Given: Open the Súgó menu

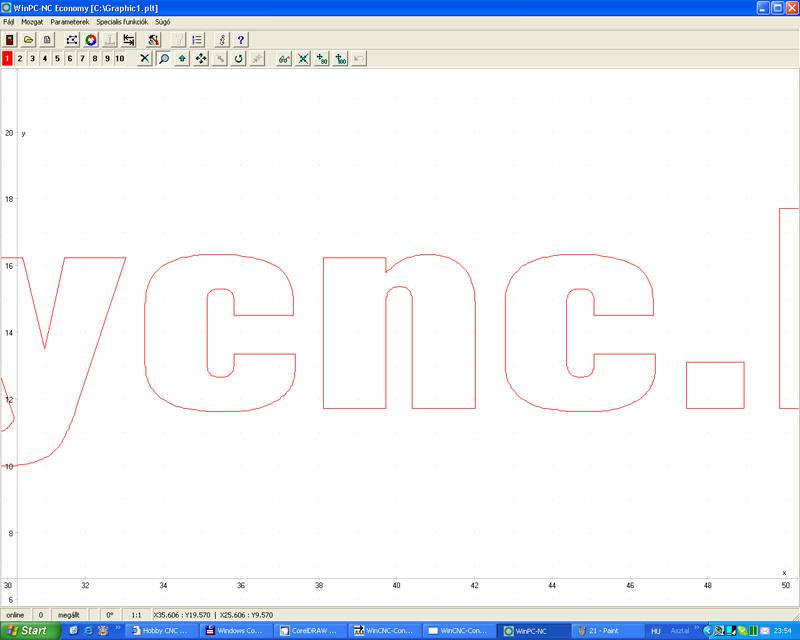Looking at the screenshot, I should click(x=163, y=22).
